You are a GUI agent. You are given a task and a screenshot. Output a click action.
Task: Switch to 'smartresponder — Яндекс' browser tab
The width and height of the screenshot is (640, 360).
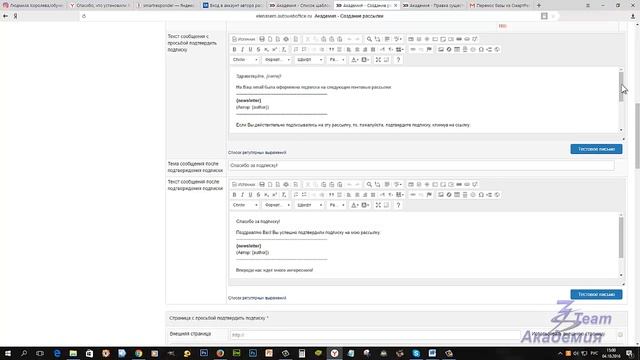(167, 5)
